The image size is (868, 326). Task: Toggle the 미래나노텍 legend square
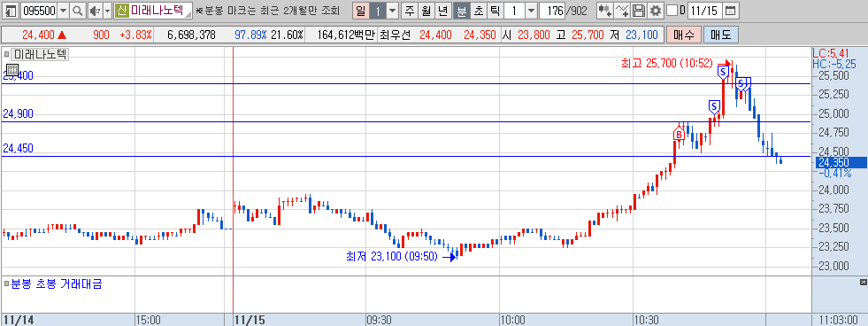[x=7, y=54]
